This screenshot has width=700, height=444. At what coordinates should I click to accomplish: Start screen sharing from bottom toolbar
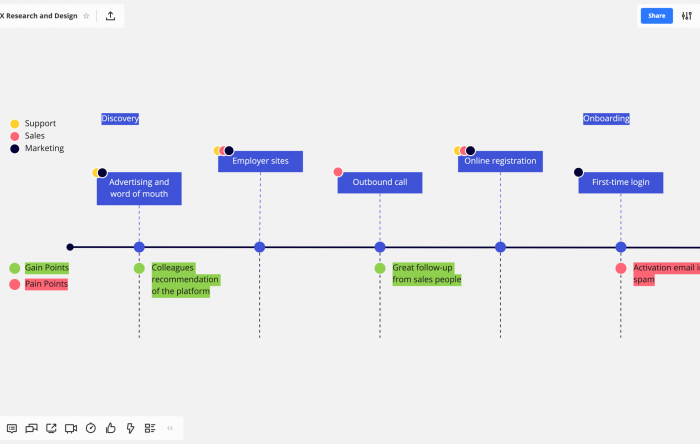coord(51,428)
